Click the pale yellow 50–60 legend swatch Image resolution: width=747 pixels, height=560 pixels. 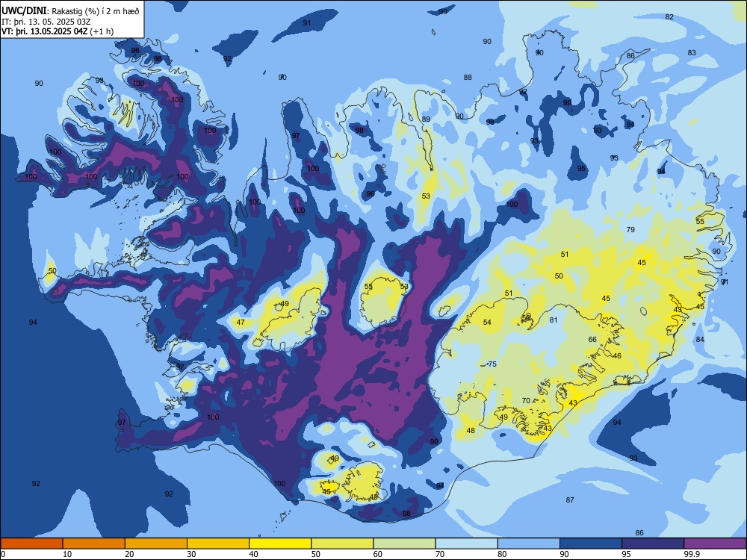(x=343, y=544)
